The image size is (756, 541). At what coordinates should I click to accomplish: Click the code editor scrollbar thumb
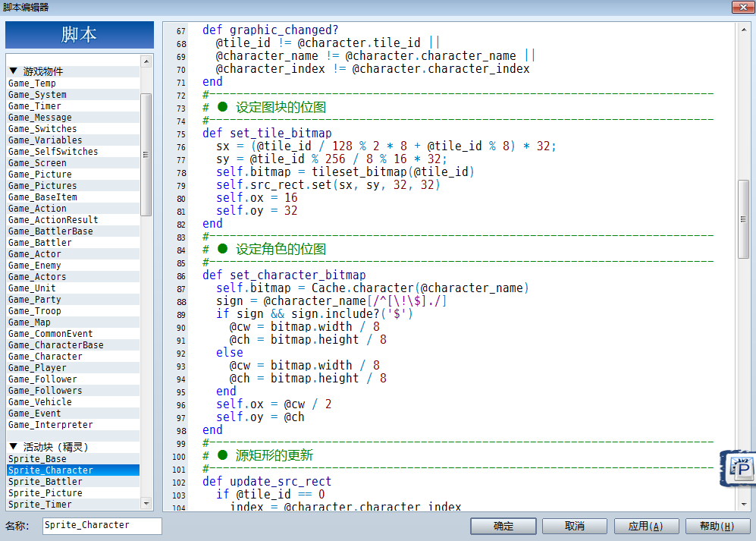click(x=744, y=219)
